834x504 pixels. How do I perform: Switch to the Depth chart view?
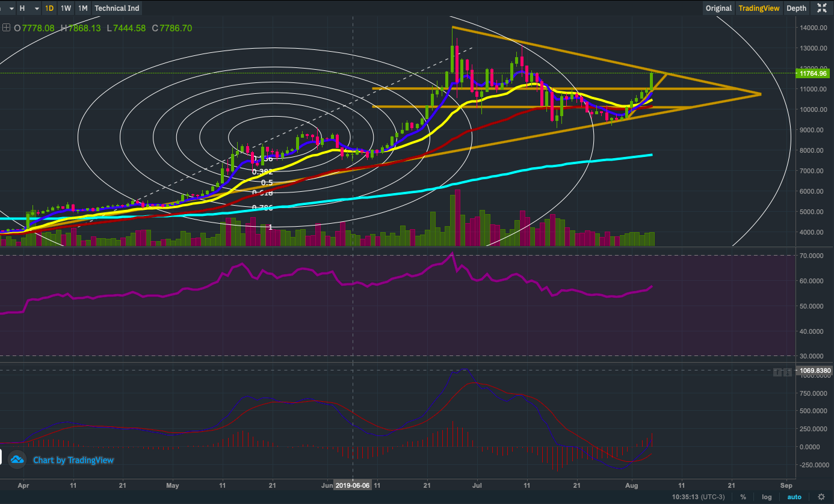tap(796, 8)
